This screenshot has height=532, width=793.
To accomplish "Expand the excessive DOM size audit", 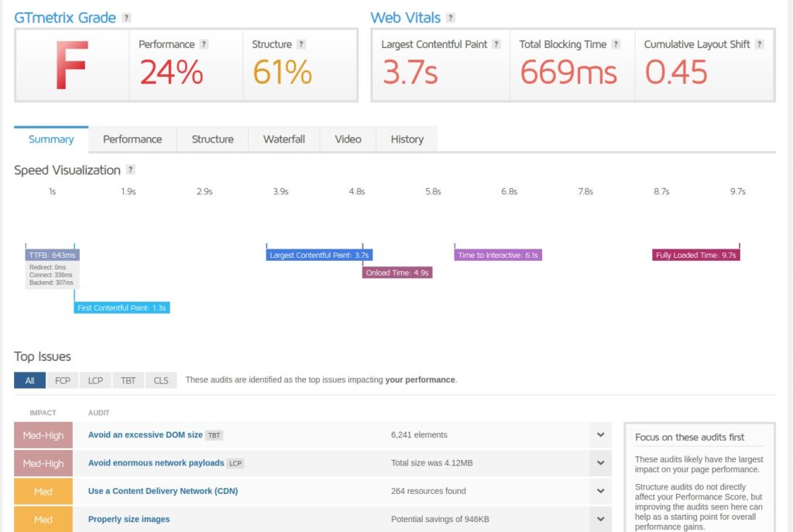I will [600, 435].
